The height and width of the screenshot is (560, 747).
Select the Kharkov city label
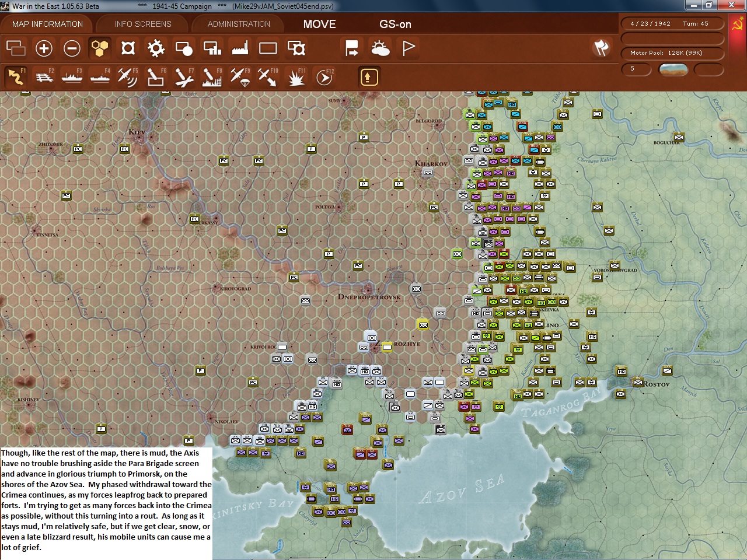coord(431,163)
